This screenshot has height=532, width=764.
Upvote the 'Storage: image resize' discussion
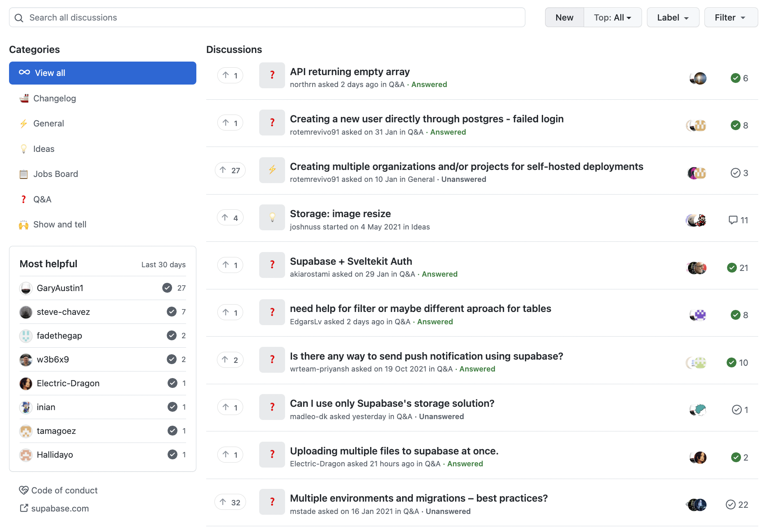pyautogui.click(x=230, y=218)
